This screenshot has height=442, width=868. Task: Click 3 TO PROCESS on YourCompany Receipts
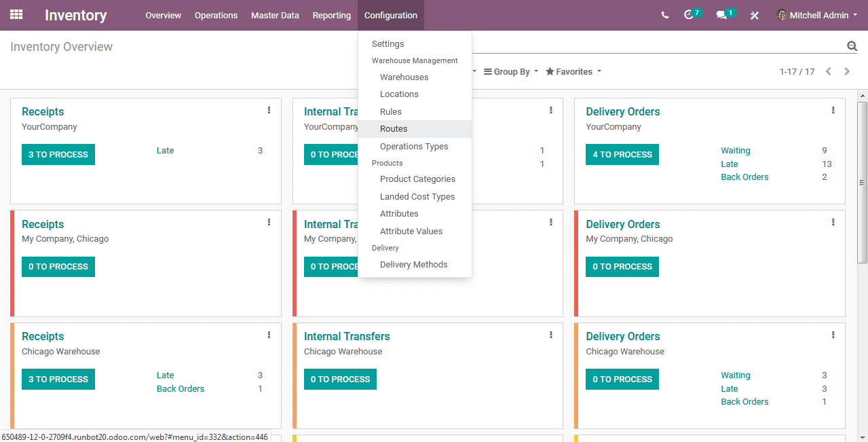58,154
